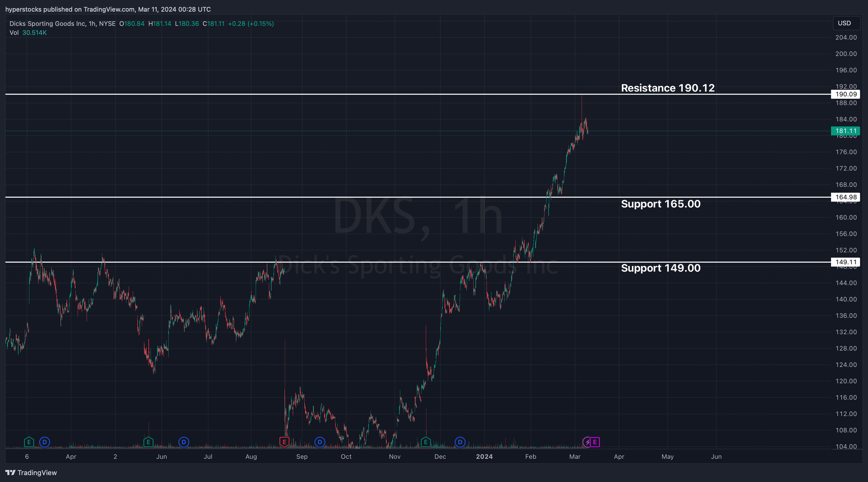
Task: Click the dividend D marker before 2024
Action: pos(460,442)
